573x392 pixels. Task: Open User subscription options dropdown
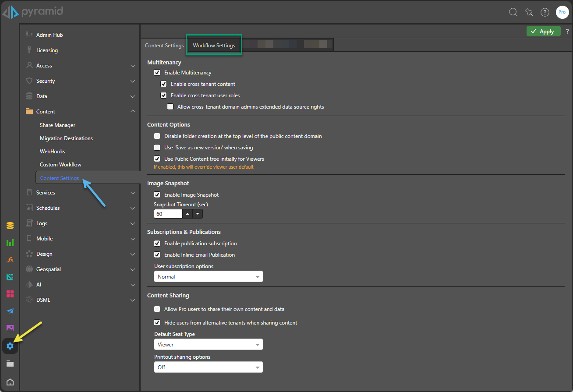[209, 276]
